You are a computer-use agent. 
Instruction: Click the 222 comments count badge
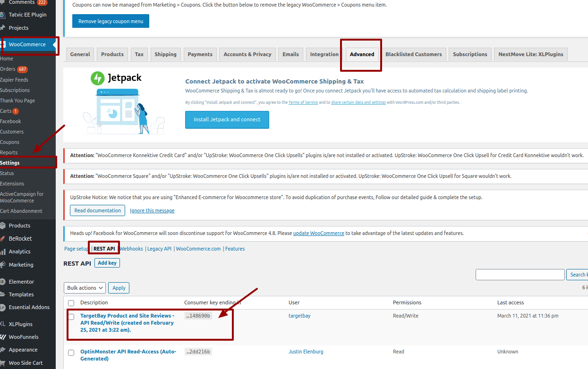(42, 2)
